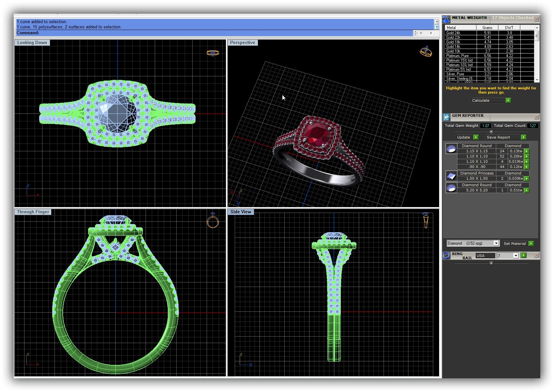Click the Gem Reporter panel icon
Image resolution: width=554 pixels, height=392 pixels.
[x=446, y=117]
